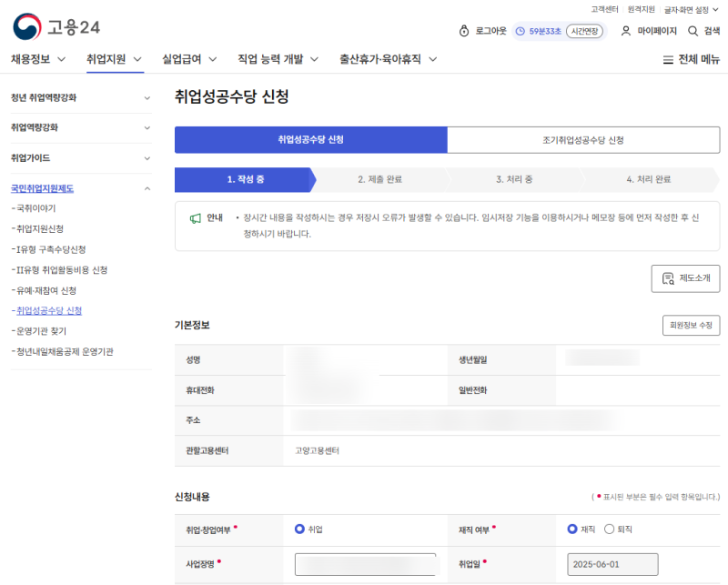Switch to the 조기취업성공수당 신청 tab
Image resolution: width=728 pixels, height=585 pixels.
pos(583,140)
